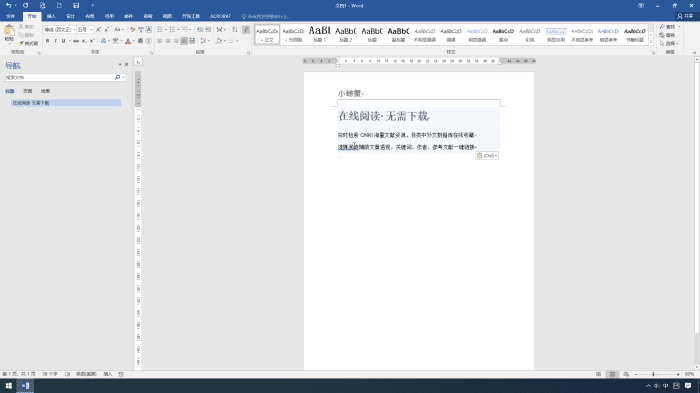Toggle show paragraph marks button
Viewport: 700px width, 393px height.
click(246, 29)
